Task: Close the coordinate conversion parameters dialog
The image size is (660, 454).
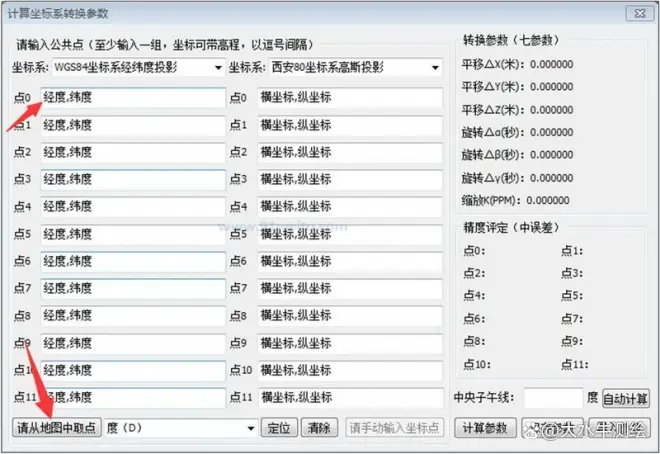Action: click(x=635, y=13)
